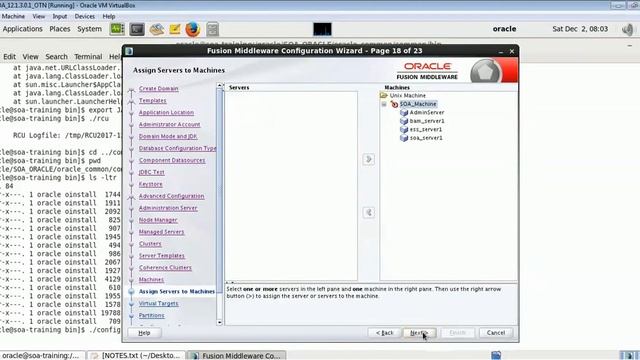Click the wizard step list scrollbar up arrow

point(220,86)
